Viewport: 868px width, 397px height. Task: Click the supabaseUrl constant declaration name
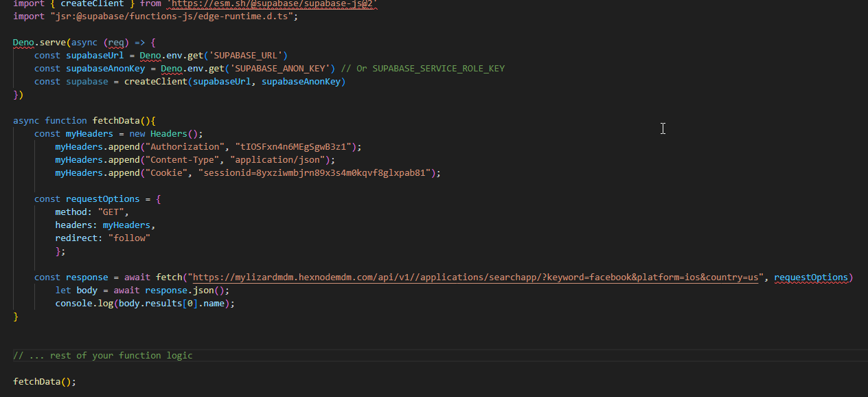point(95,56)
